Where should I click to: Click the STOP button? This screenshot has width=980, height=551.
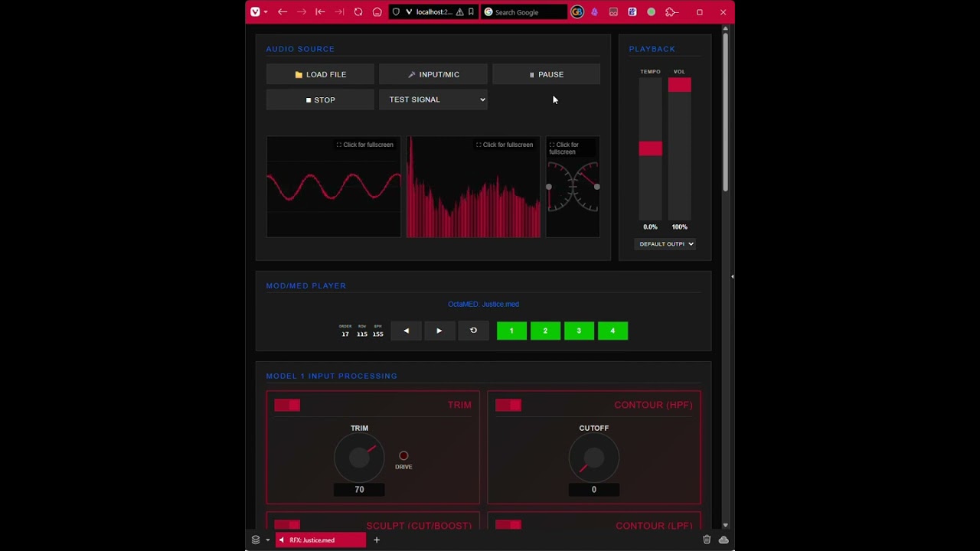click(320, 99)
